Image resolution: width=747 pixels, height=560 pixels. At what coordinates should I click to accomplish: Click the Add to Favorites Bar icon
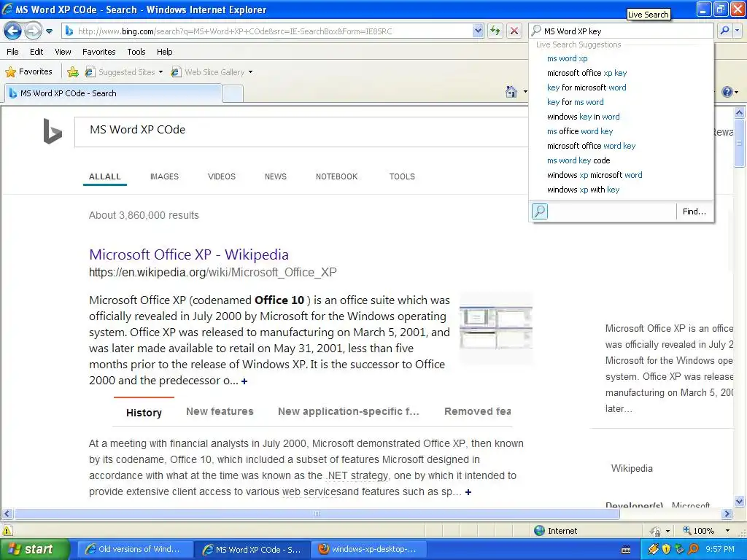tap(73, 72)
